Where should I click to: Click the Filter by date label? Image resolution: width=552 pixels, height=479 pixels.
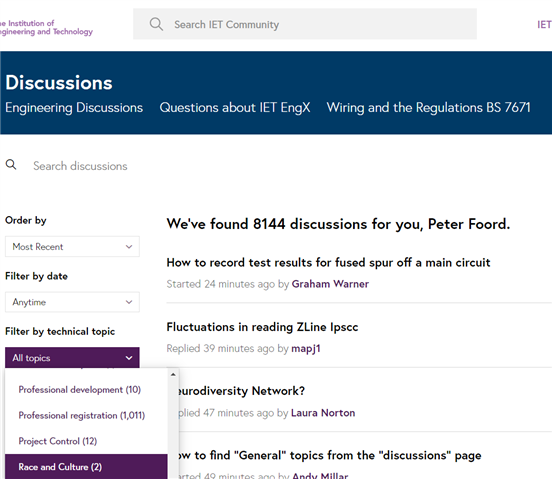[x=36, y=276]
